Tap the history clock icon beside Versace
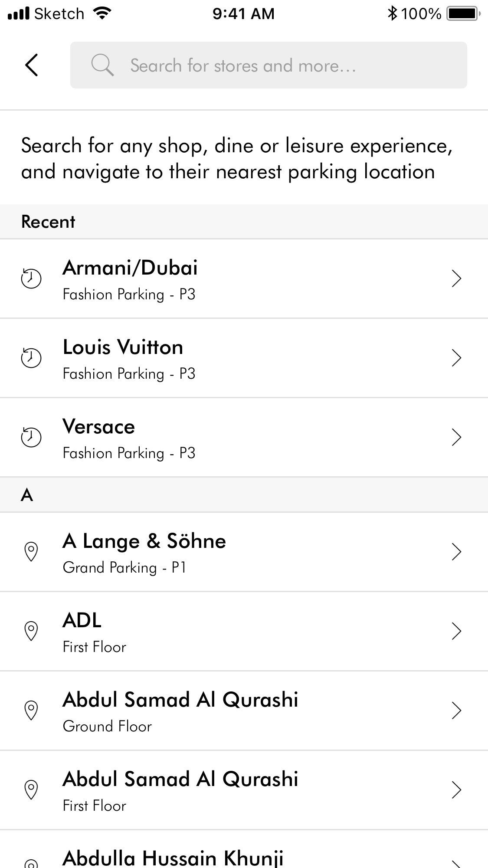488x868 pixels. click(x=31, y=437)
